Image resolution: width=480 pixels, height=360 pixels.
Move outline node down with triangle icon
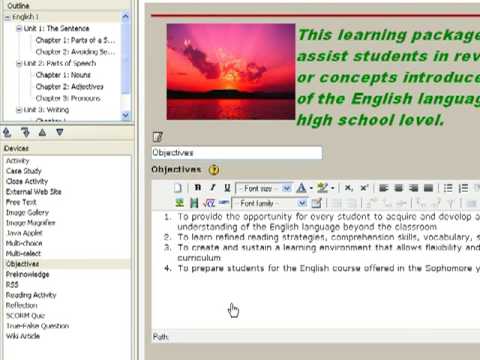click(x=60, y=132)
